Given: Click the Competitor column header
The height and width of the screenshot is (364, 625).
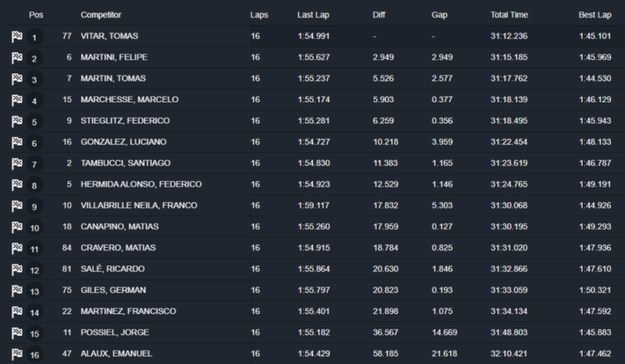Looking at the screenshot, I should (x=101, y=15).
